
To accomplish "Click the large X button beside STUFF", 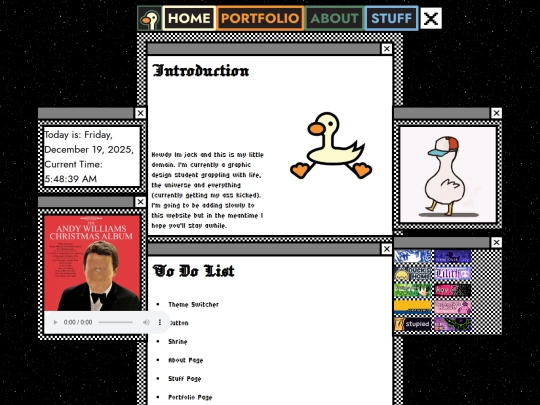I will [431, 18].
